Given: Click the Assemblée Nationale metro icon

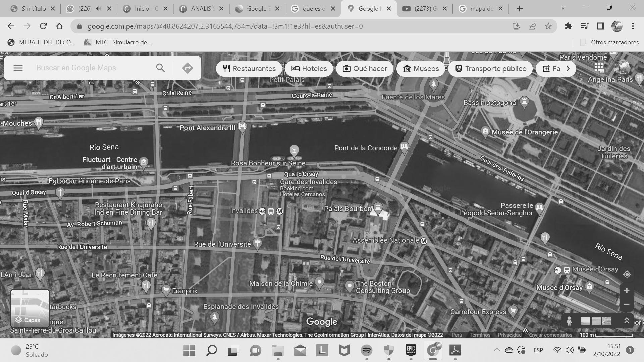Looking at the screenshot, I should point(424,241).
